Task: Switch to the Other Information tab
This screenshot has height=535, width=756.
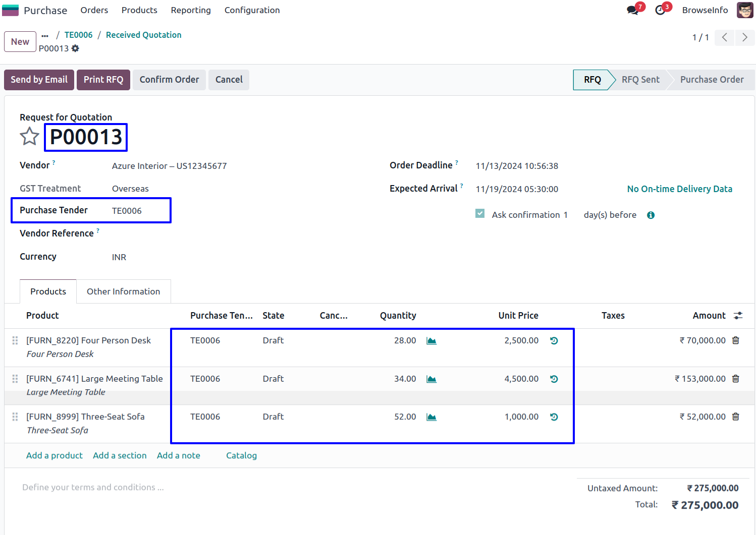Action: [x=123, y=291]
